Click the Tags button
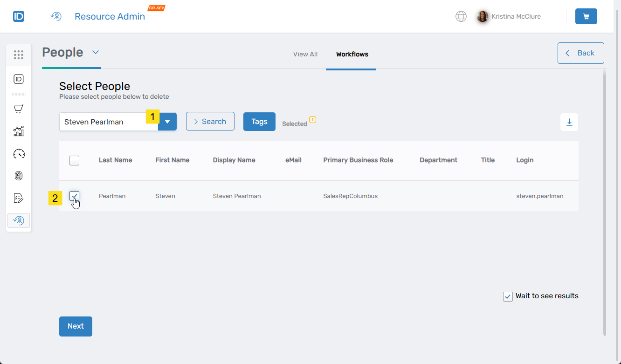 (x=259, y=122)
